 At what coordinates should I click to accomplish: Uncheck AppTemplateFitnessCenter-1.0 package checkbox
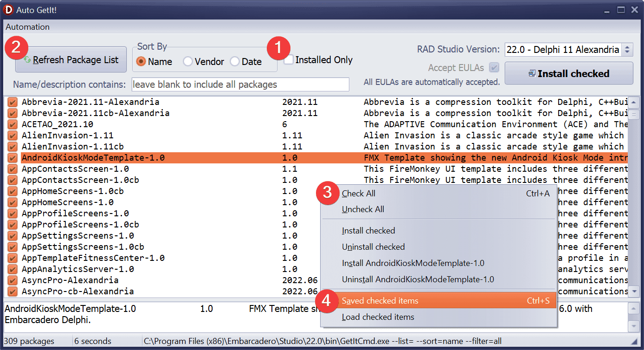13,258
